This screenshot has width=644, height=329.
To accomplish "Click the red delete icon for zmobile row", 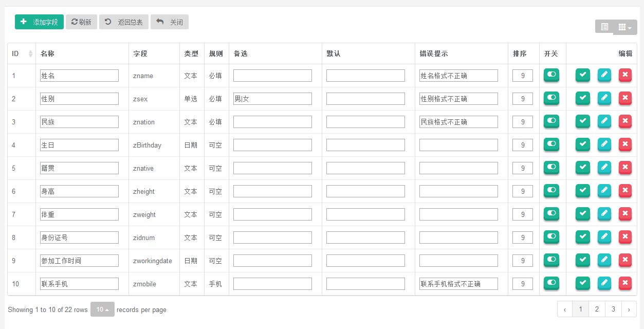I will [x=625, y=283].
